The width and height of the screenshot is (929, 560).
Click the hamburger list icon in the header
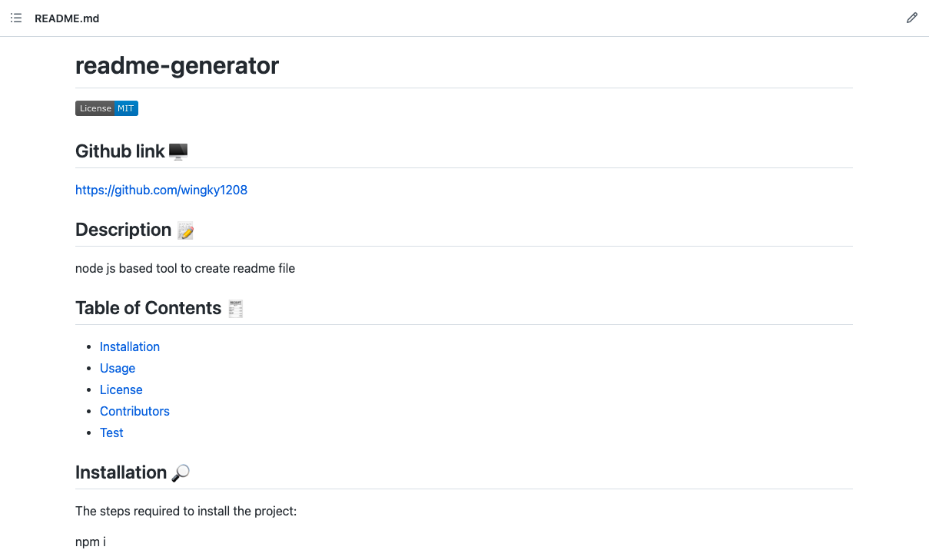pos(15,18)
